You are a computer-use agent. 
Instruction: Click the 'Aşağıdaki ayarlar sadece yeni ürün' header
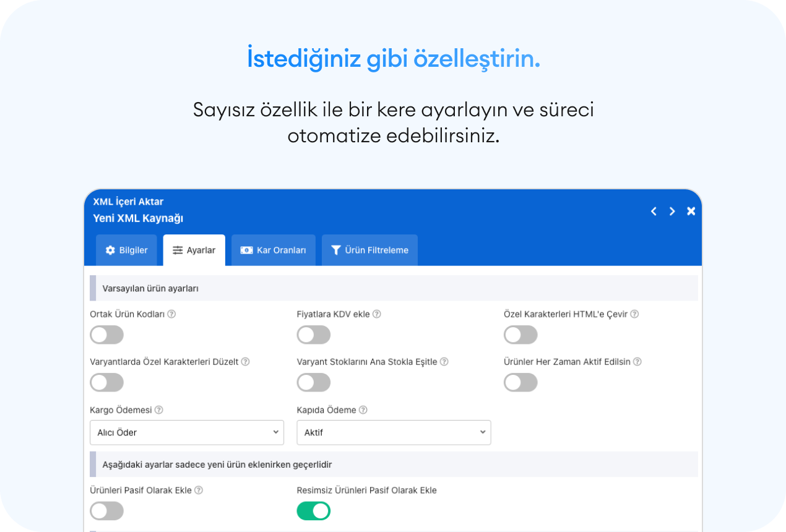pyautogui.click(x=394, y=464)
